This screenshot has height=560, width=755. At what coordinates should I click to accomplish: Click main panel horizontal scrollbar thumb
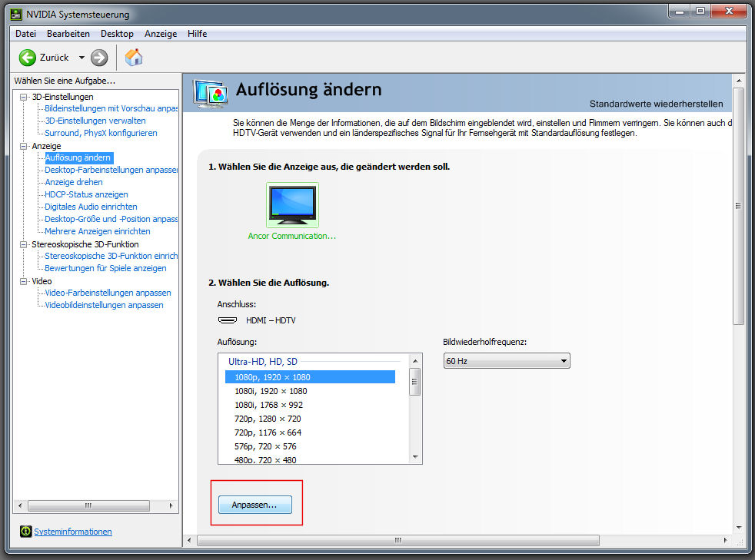[398, 540]
